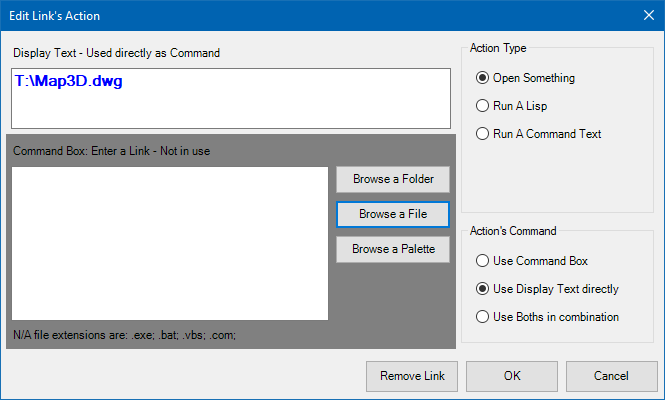Select Use Display Text directly
Viewport: 665px width, 400px height.
point(483,289)
